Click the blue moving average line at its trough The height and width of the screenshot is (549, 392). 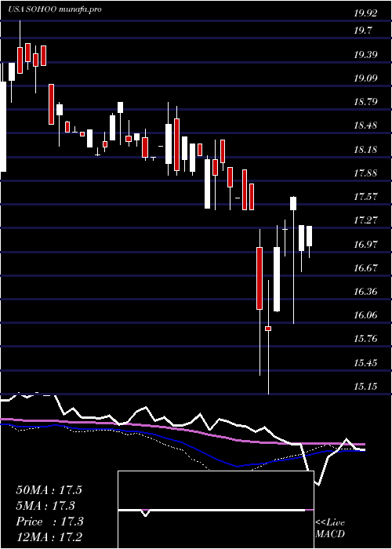pos(238,467)
